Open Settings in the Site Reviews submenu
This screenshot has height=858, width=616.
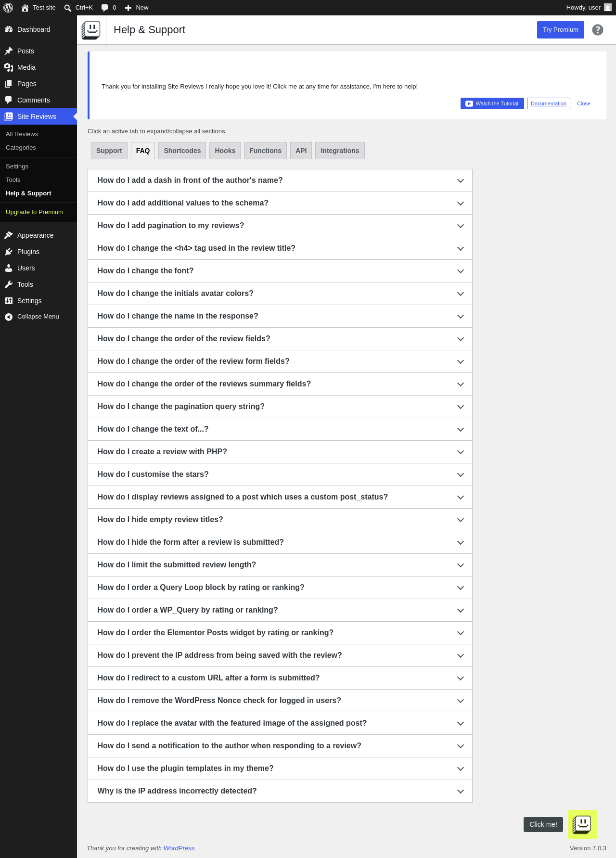(38, 166)
